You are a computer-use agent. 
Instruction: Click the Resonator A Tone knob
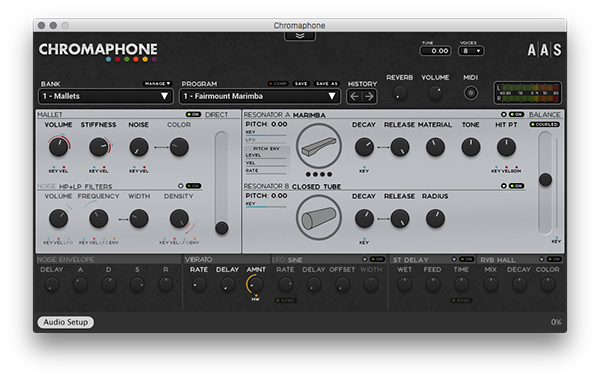[471, 147]
